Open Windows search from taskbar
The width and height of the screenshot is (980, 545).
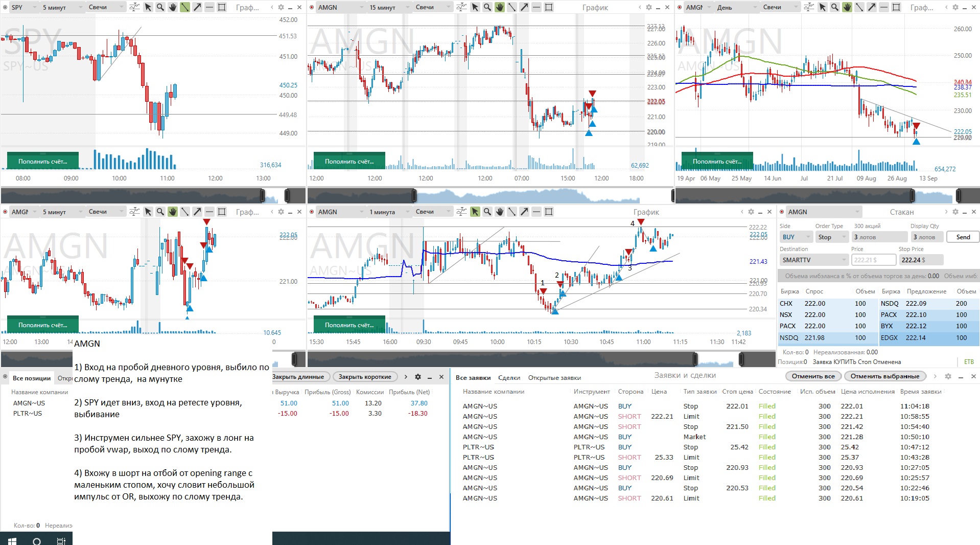(x=37, y=541)
